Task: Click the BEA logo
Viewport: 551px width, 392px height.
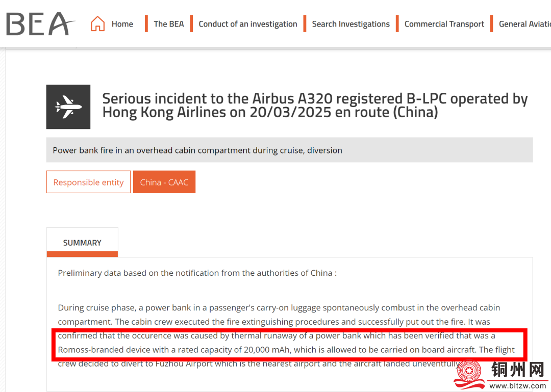Action: pyautogui.click(x=40, y=24)
